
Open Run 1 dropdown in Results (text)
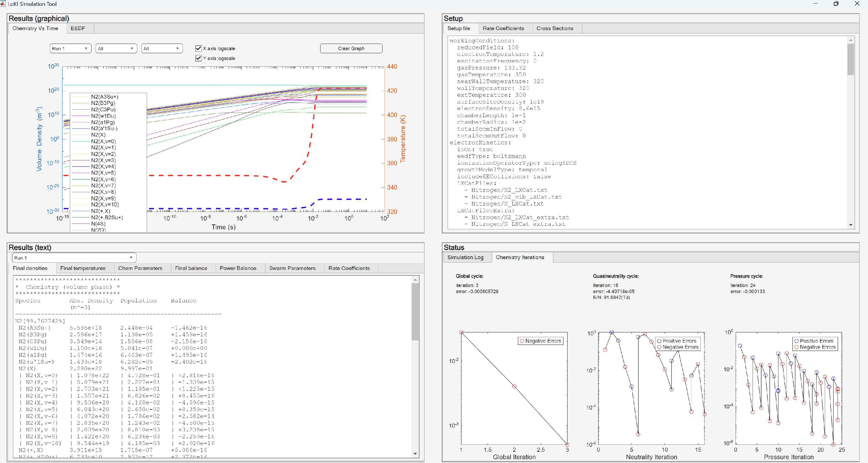click(74, 258)
